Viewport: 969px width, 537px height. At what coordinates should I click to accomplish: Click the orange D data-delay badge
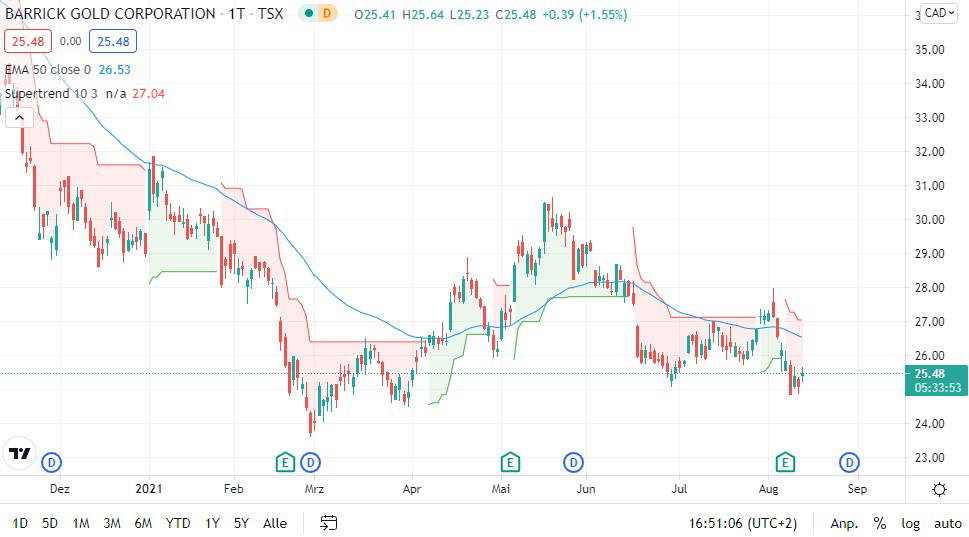pyautogui.click(x=326, y=13)
